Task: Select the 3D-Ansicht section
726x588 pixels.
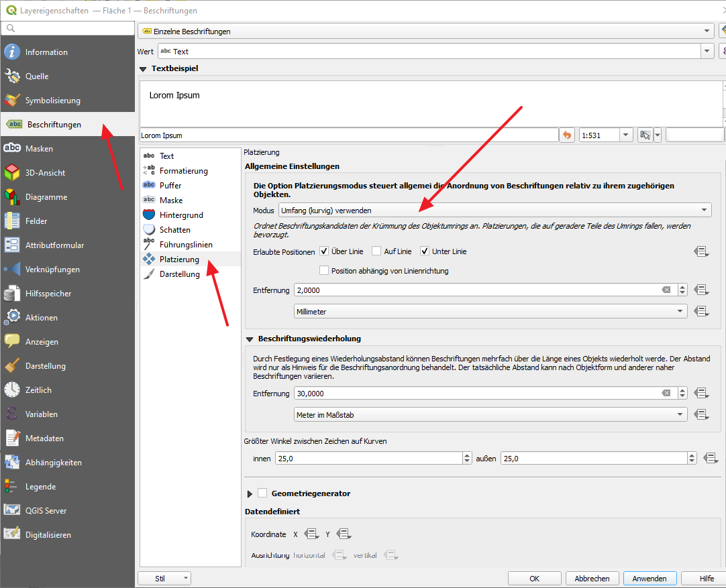Action: pos(45,173)
